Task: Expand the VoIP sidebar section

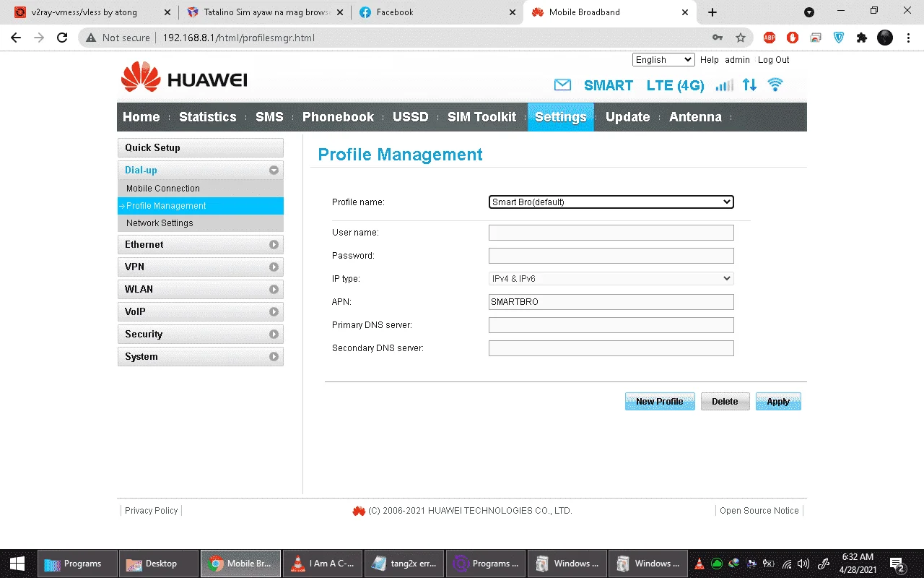Action: coord(200,311)
